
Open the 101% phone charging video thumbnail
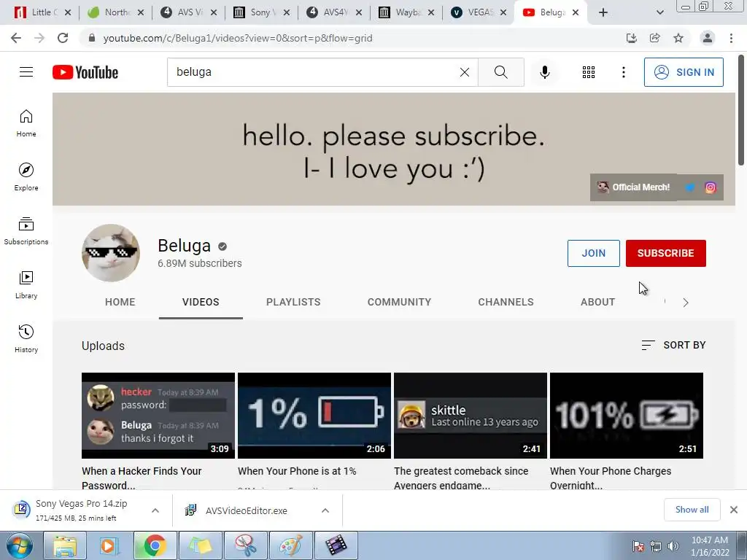tap(627, 416)
